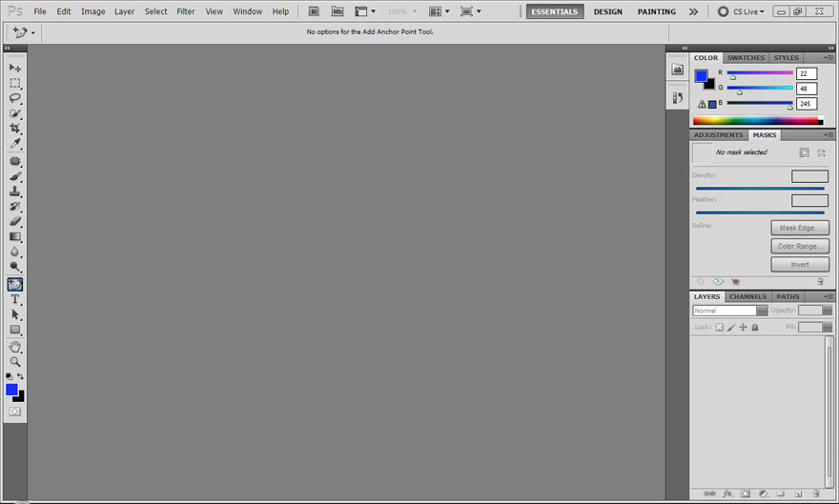Click the delete layer trash icon

pyautogui.click(x=815, y=494)
